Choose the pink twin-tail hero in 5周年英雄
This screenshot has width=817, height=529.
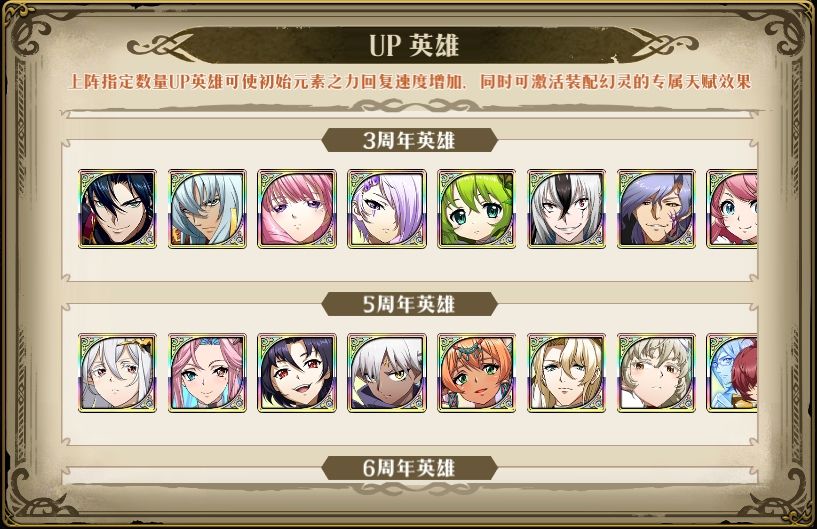[x=207, y=373]
